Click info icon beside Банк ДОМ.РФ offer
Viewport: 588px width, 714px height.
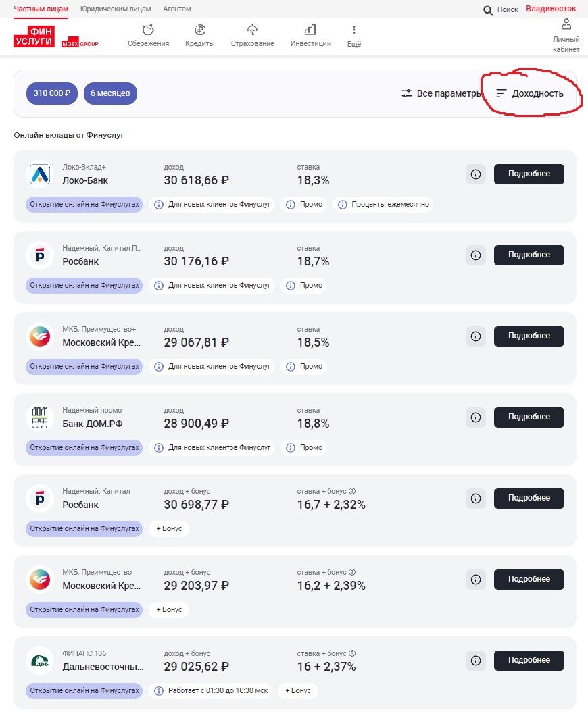click(x=476, y=417)
